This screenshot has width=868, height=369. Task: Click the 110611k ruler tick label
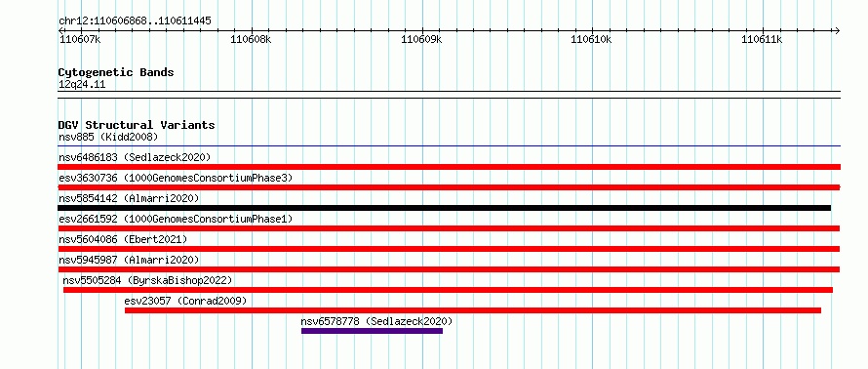pyautogui.click(x=763, y=39)
